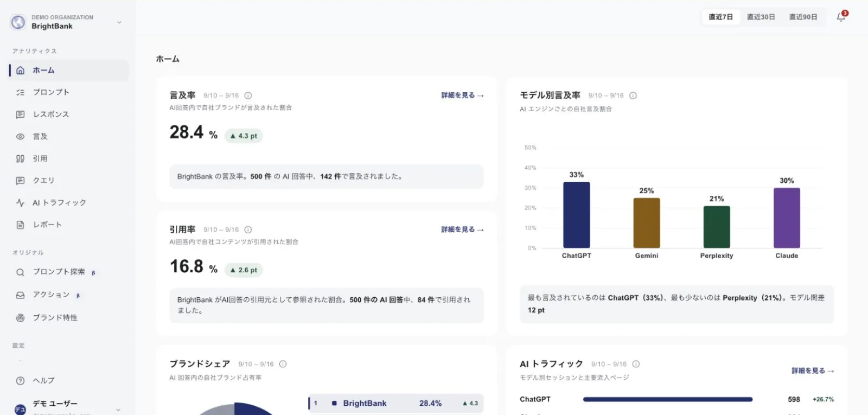
Task: Click the ▲ 2.6 pt badge
Action: 244,270
